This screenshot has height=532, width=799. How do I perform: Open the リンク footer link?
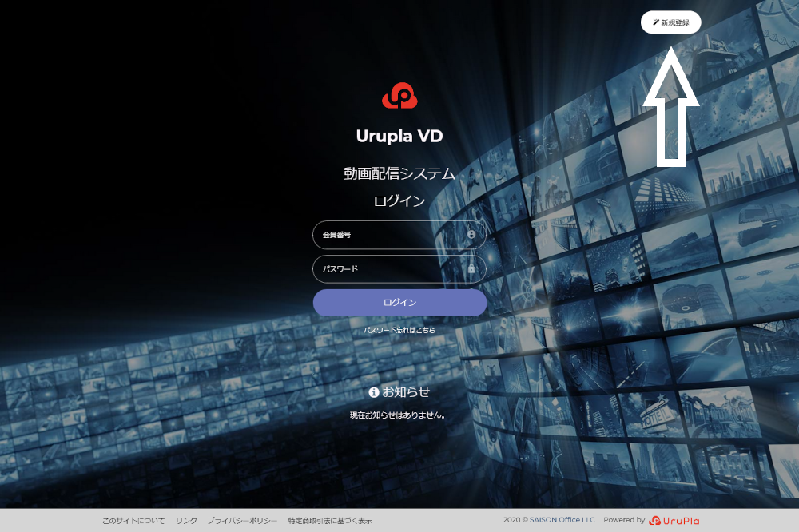click(186, 521)
